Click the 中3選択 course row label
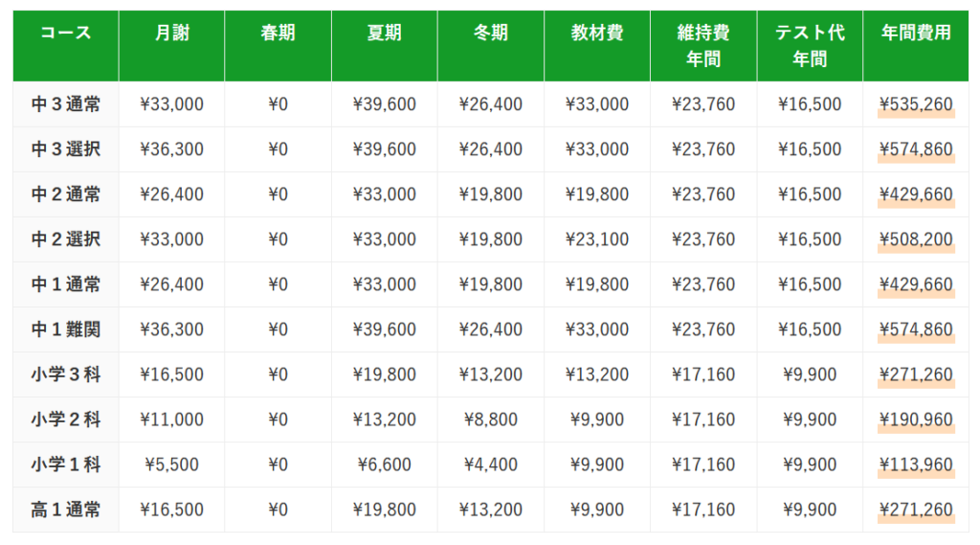The height and width of the screenshot is (545, 980). pos(66,148)
